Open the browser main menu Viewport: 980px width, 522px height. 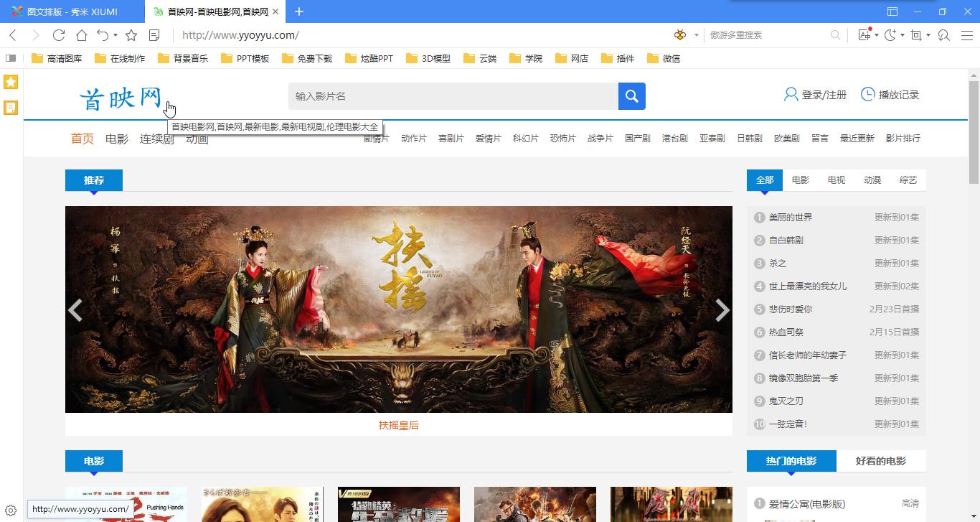(x=966, y=35)
